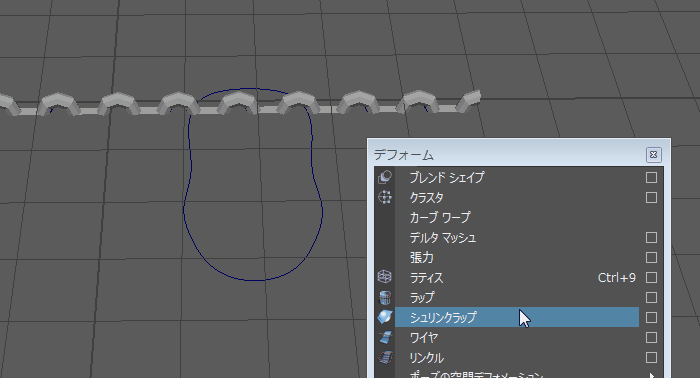This screenshot has width=700, height=378.
Task: Expand the ポーズの空間デフォメーション submenu arrow
Action: click(x=652, y=375)
